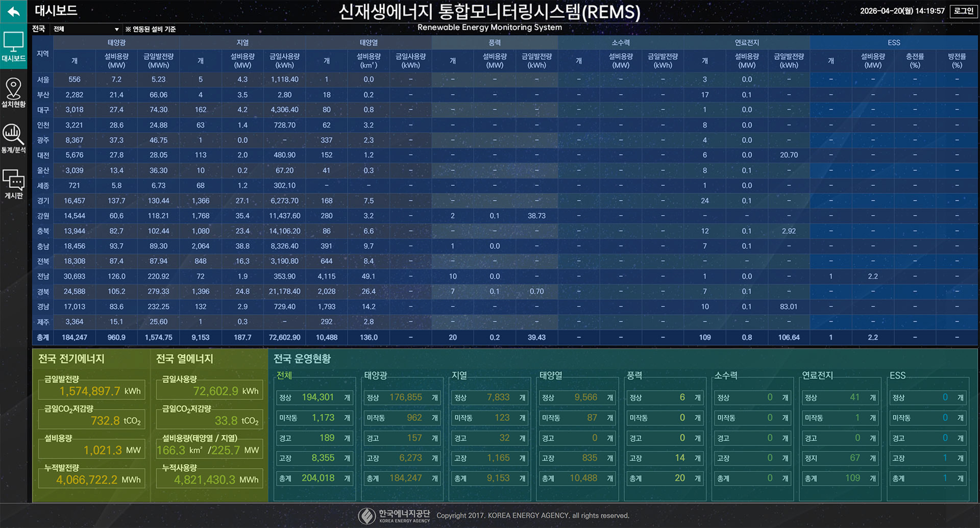
Task: Click the timestamp 2026-04-20(월) 14:19:57
Action: pyautogui.click(x=902, y=11)
